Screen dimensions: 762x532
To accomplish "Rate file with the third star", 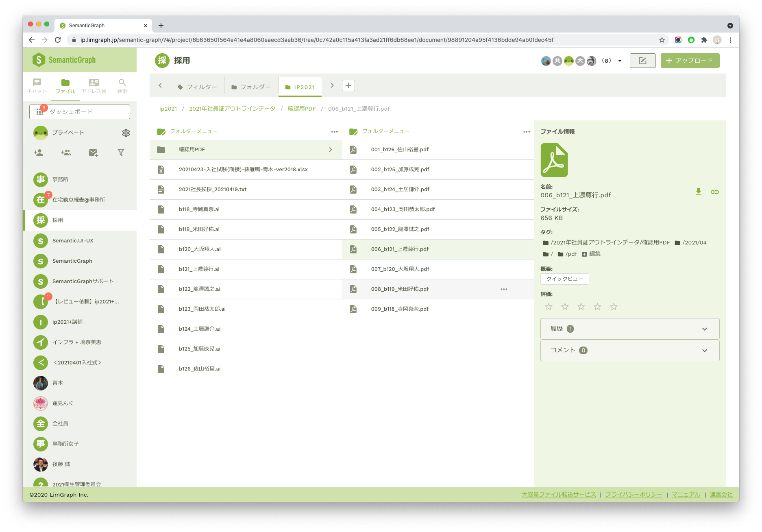I will pos(581,307).
